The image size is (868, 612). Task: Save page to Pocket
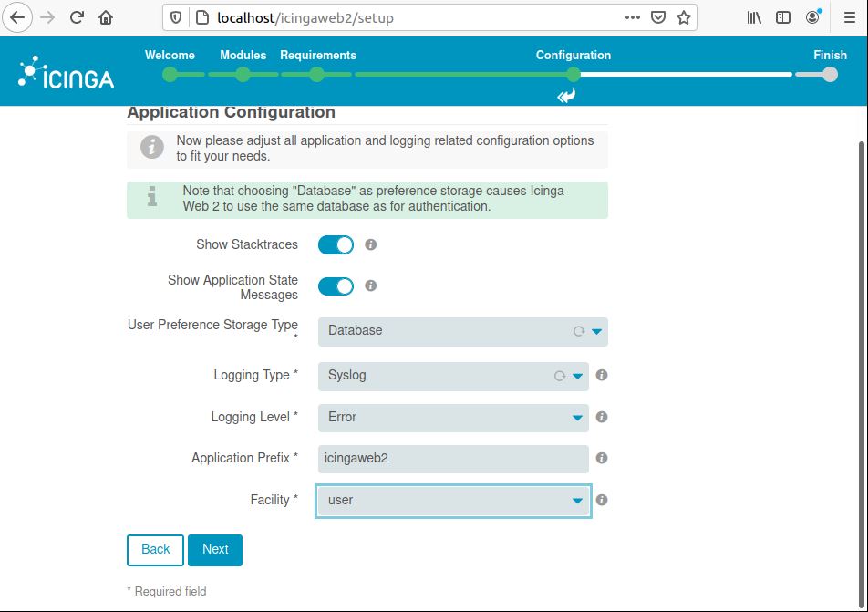658,17
